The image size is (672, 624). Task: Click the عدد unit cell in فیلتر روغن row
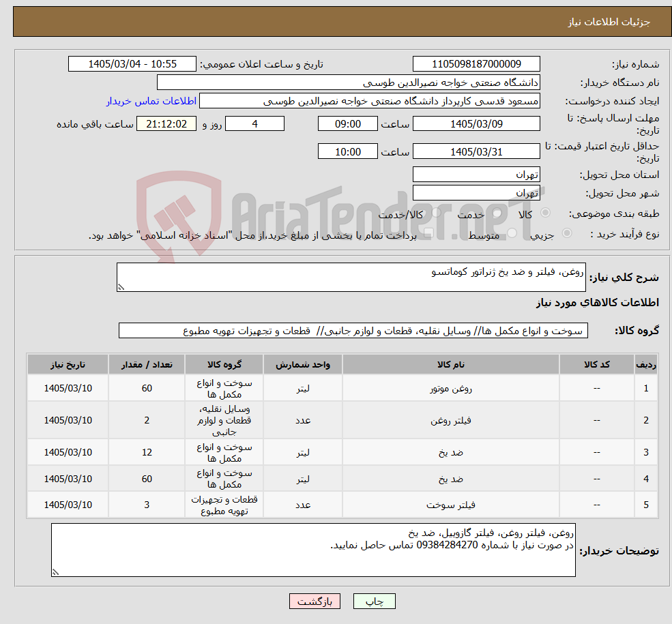click(x=303, y=420)
